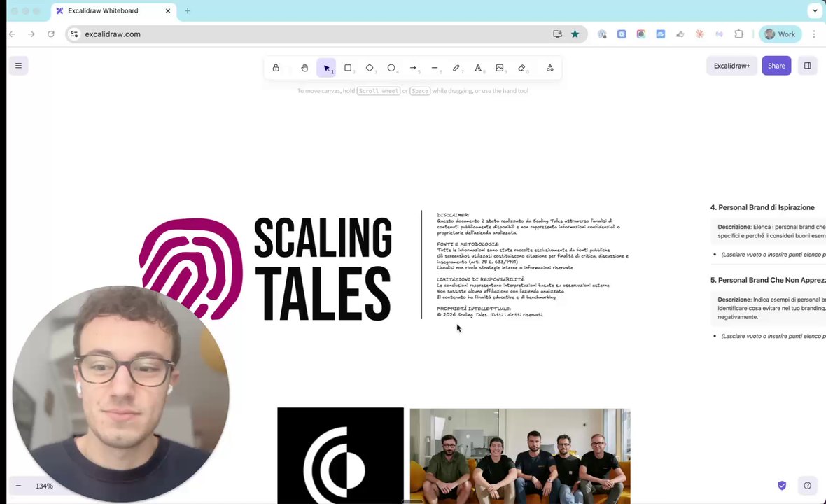826x504 pixels.
Task: Select the Rectangle tool
Action: click(x=348, y=68)
